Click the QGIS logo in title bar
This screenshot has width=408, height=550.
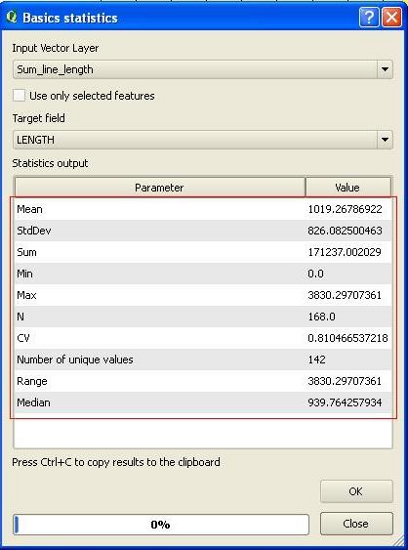12,17
